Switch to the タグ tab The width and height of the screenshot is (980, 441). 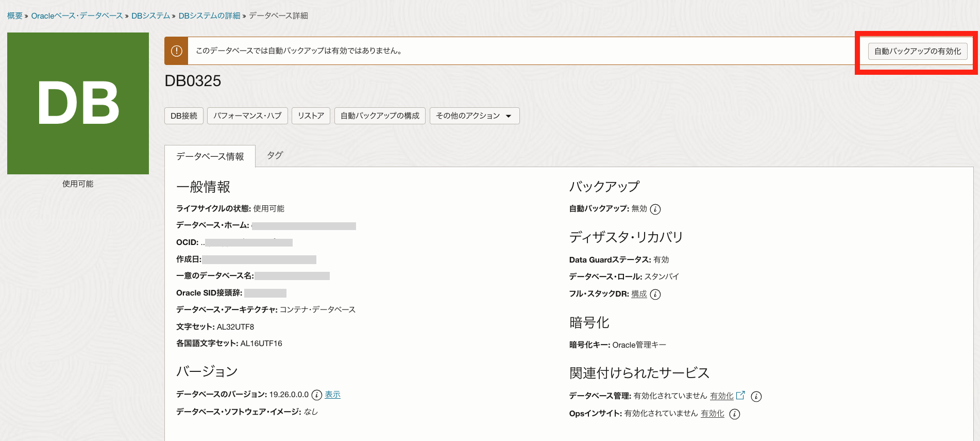(x=275, y=155)
